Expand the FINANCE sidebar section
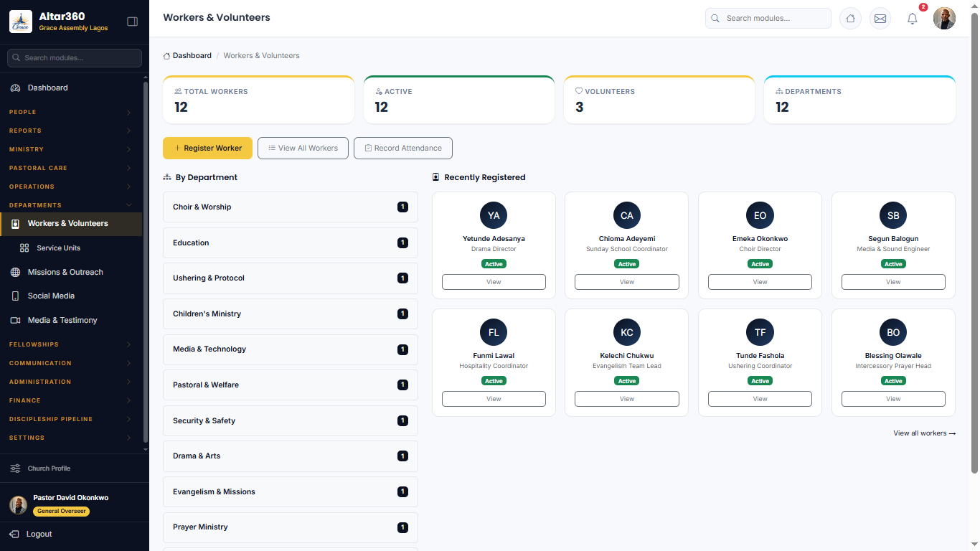 coord(70,400)
